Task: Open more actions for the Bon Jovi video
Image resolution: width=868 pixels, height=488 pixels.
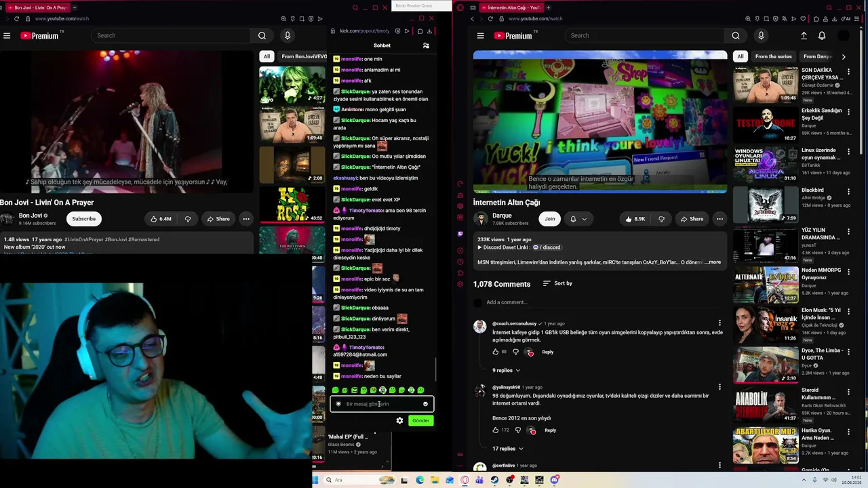Action: [x=246, y=219]
